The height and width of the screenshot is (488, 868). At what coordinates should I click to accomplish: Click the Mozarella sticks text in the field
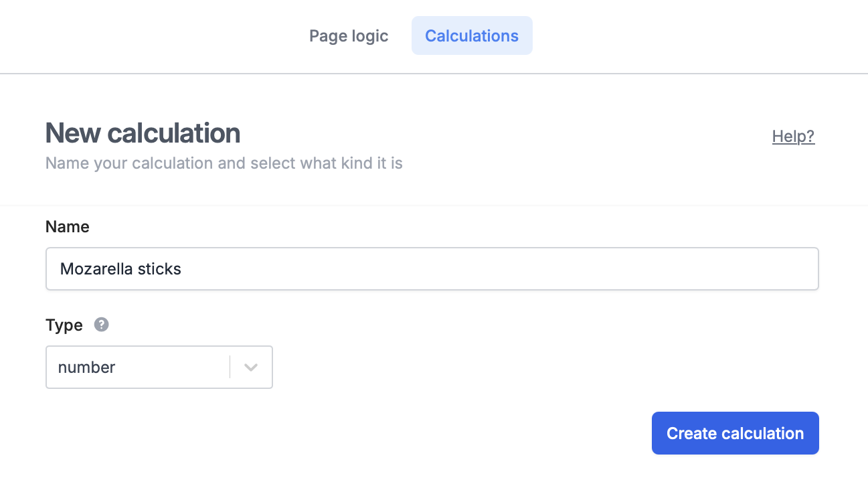(x=120, y=269)
